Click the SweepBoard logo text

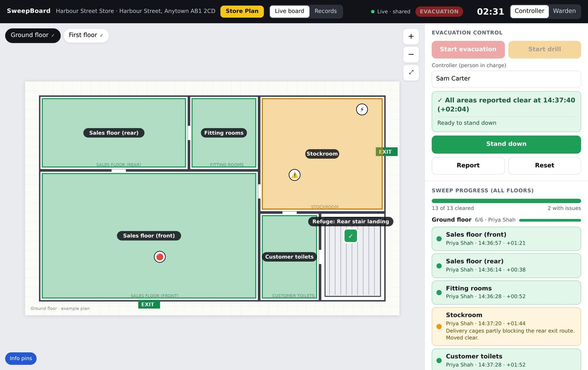pyautogui.click(x=29, y=11)
